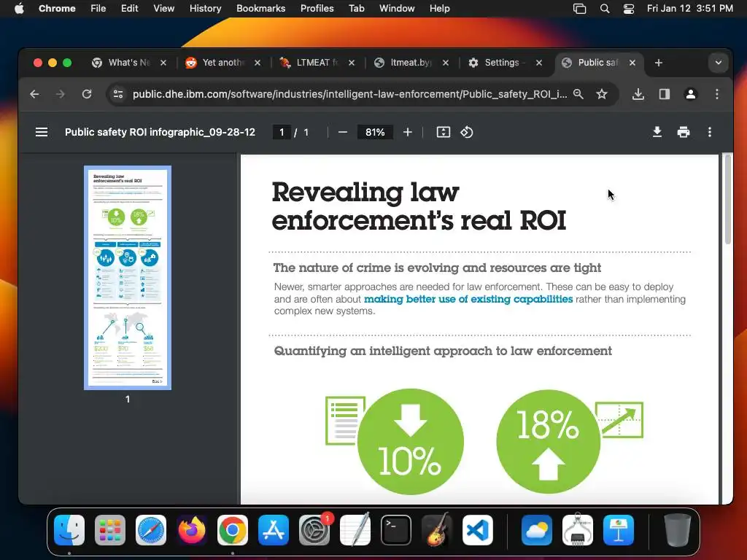
Task: Open Chrome downloads icon
Action: pyautogui.click(x=638, y=94)
